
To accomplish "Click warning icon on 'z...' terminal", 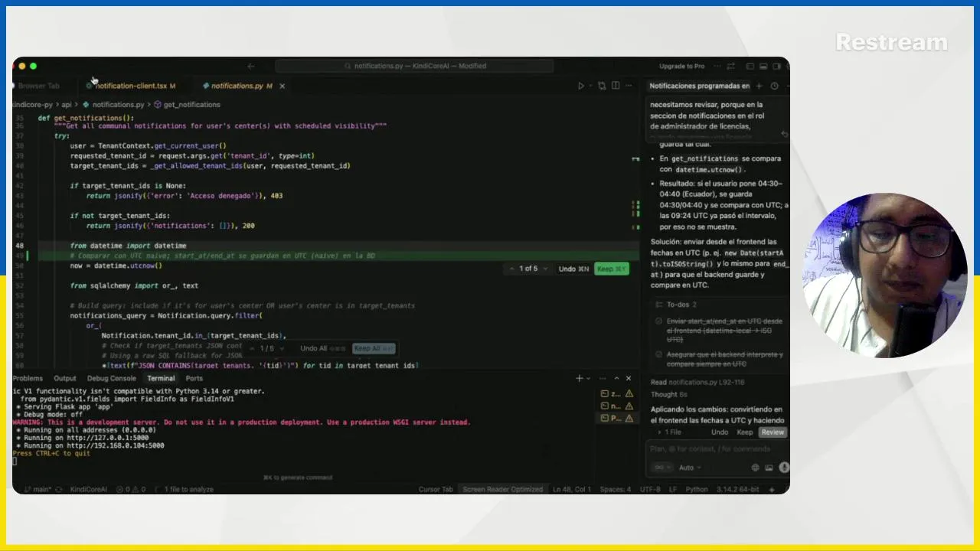I will pos(629,393).
